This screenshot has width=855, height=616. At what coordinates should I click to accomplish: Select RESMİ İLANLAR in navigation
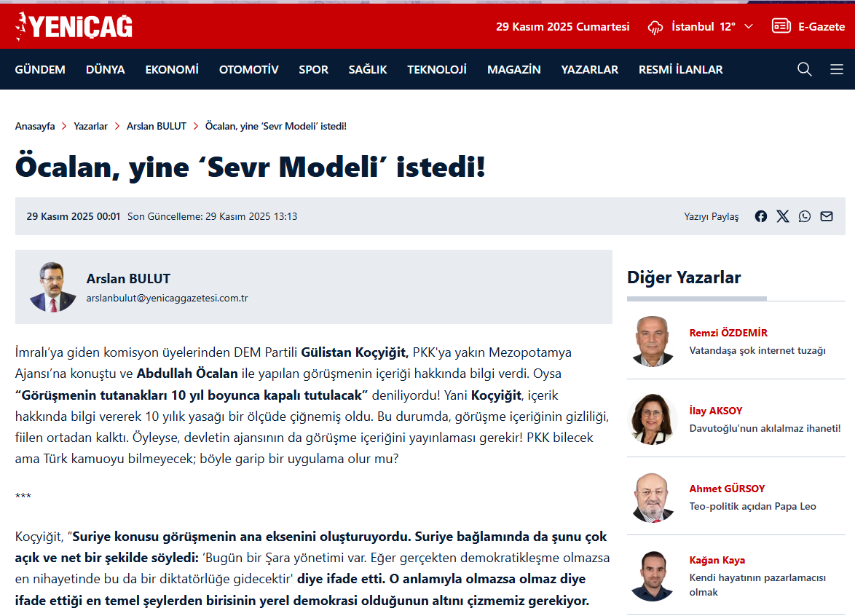click(x=680, y=70)
